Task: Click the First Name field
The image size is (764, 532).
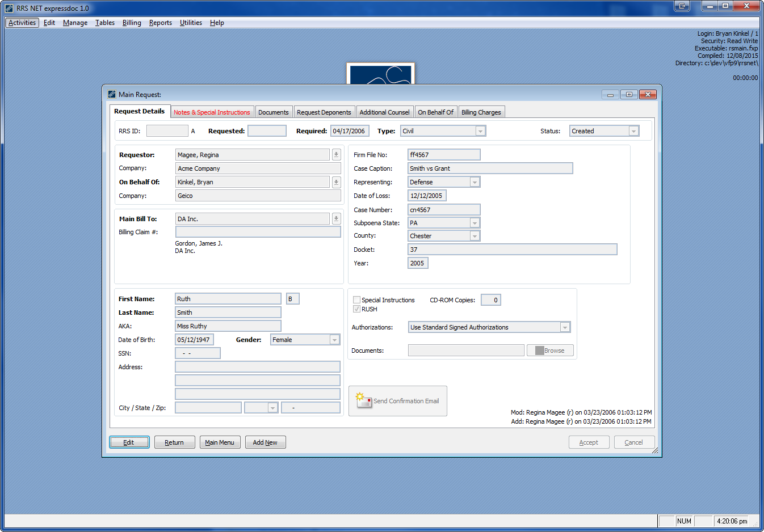Action: [228, 299]
